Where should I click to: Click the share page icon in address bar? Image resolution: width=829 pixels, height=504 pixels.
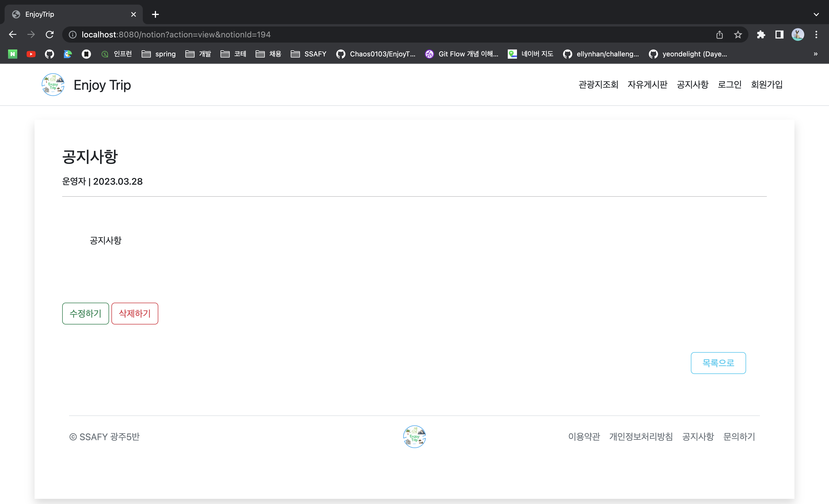click(x=719, y=34)
